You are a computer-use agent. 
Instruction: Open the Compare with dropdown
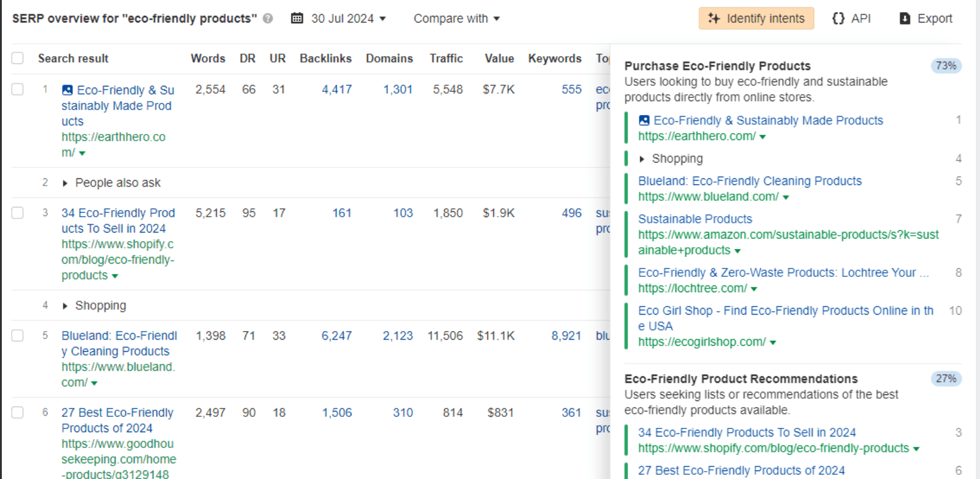pyautogui.click(x=457, y=18)
